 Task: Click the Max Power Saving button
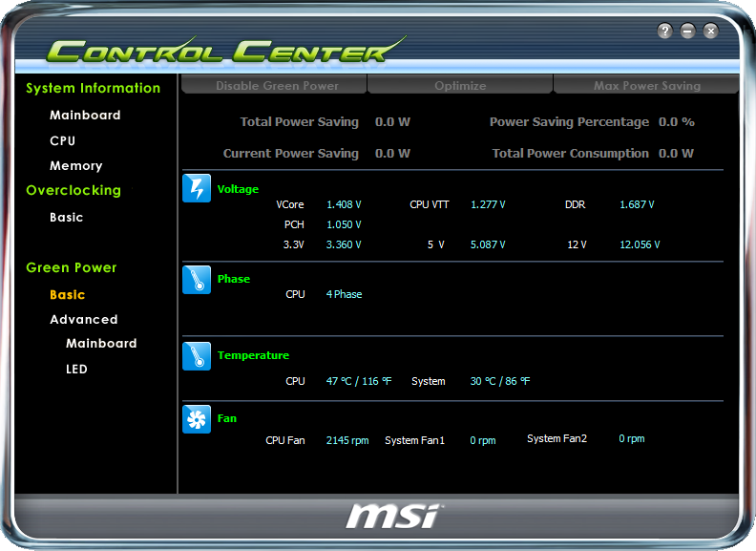click(x=646, y=85)
